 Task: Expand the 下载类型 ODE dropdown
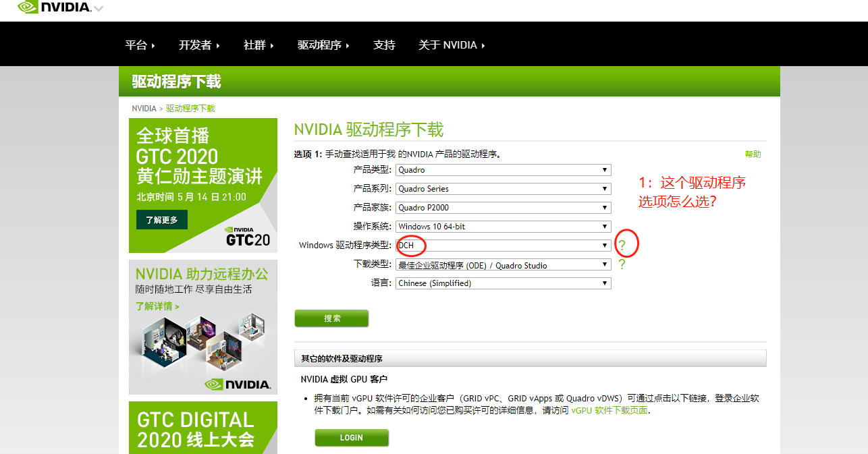pos(504,265)
